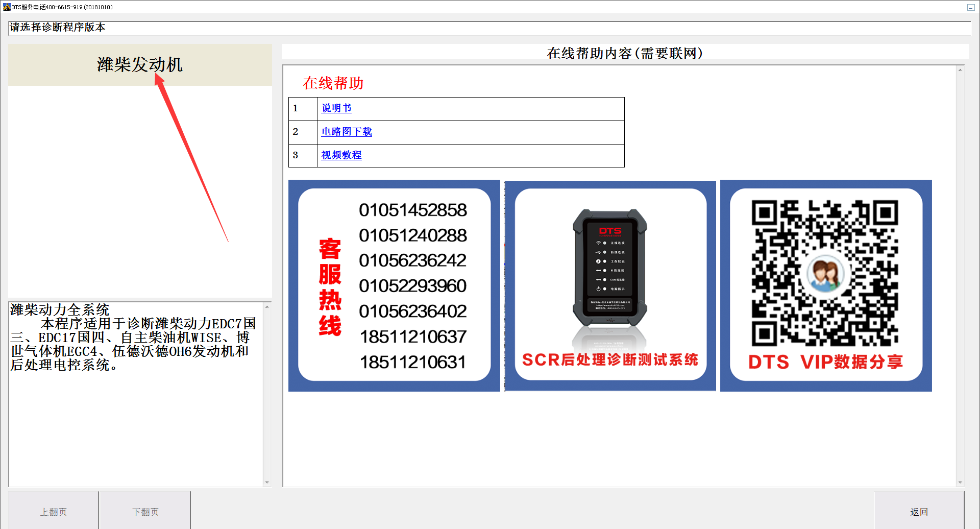
Task: Click the DTS VIP数据分享 QR code
Action: tap(826, 285)
